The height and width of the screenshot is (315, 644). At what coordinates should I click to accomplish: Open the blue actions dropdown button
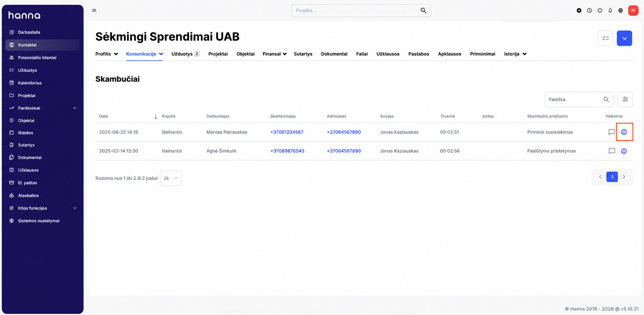625,38
